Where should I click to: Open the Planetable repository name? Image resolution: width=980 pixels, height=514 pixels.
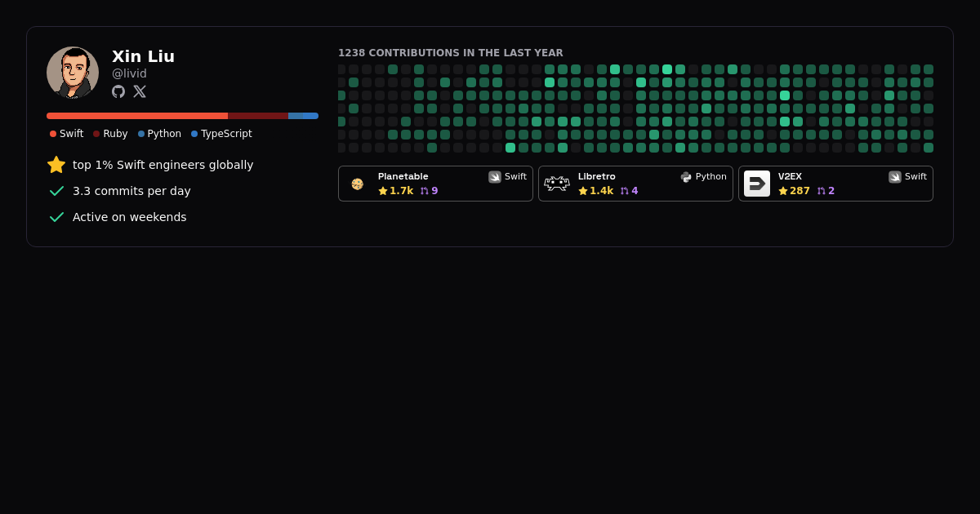(403, 177)
